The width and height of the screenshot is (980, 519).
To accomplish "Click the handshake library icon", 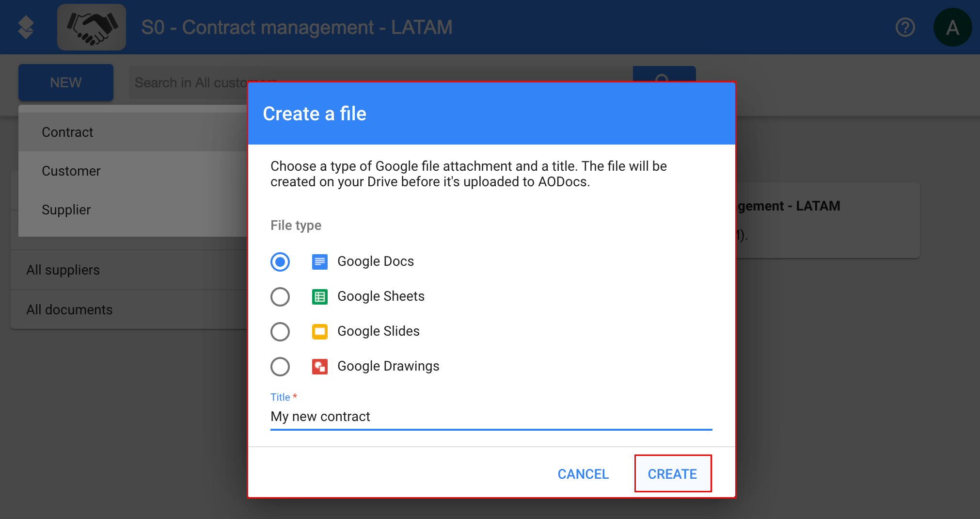I will (x=92, y=27).
